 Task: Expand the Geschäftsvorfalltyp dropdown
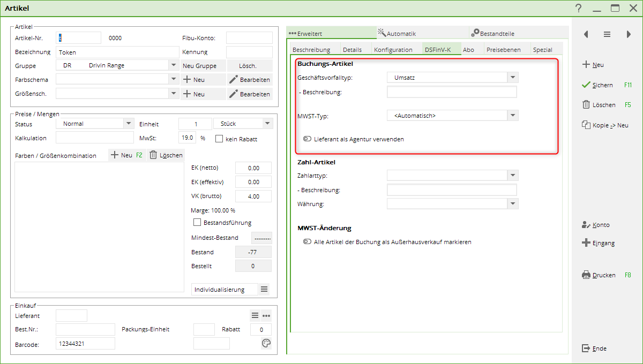(513, 78)
